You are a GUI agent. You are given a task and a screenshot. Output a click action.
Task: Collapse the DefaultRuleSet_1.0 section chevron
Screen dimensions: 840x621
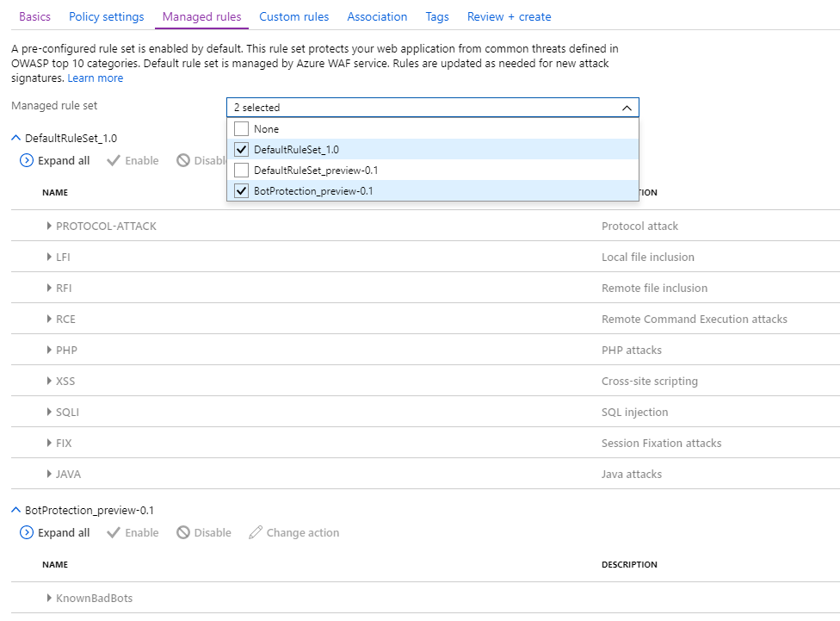pos(16,139)
